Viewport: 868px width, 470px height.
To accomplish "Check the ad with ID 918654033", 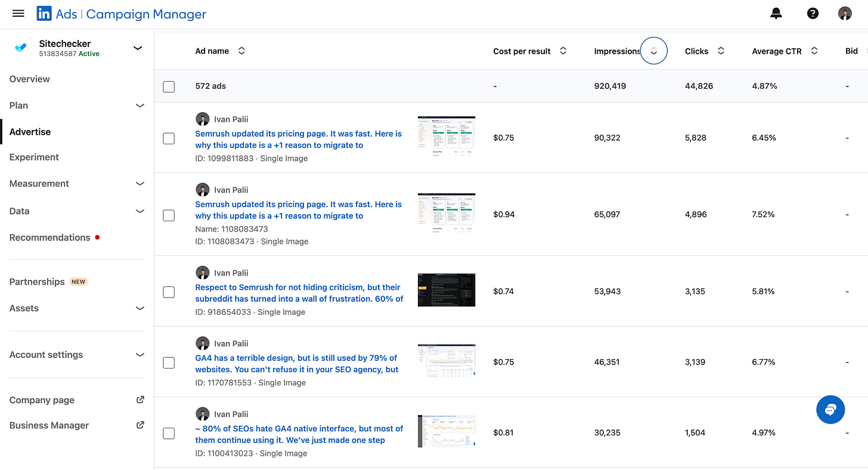I will coord(169,292).
